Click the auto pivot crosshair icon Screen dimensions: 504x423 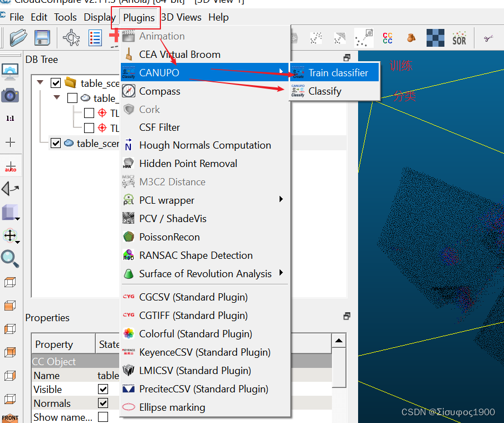pyautogui.click(x=10, y=166)
